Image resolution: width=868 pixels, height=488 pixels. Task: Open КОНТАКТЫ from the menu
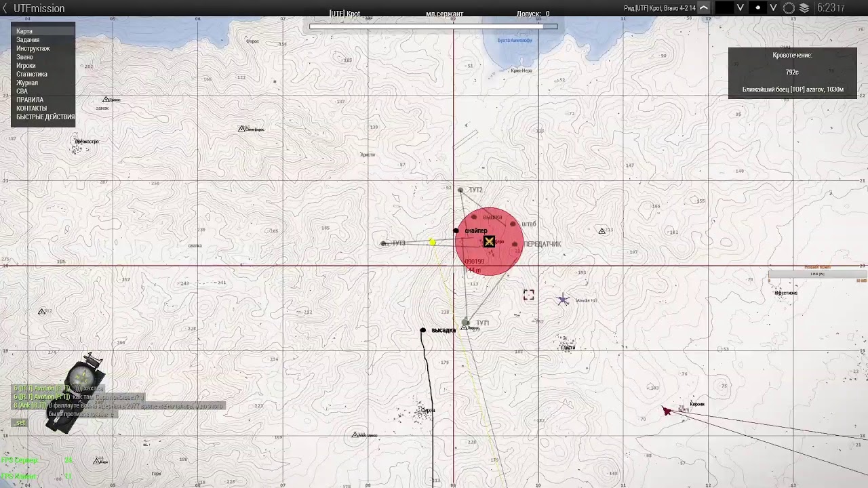[43, 108]
